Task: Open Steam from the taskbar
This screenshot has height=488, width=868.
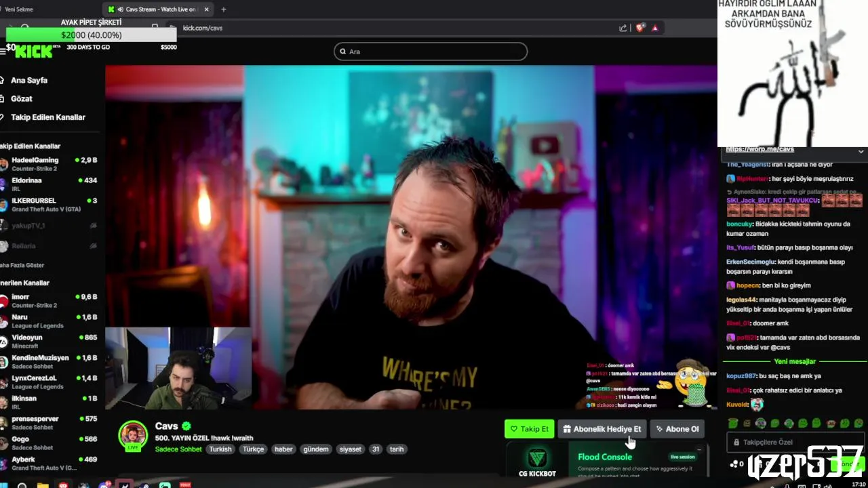Action: (144, 485)
